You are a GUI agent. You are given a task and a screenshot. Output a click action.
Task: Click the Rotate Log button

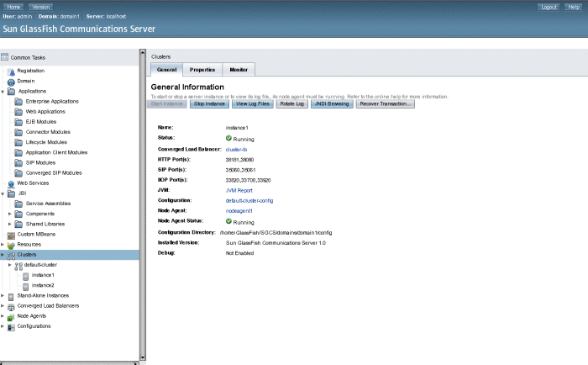291,104
